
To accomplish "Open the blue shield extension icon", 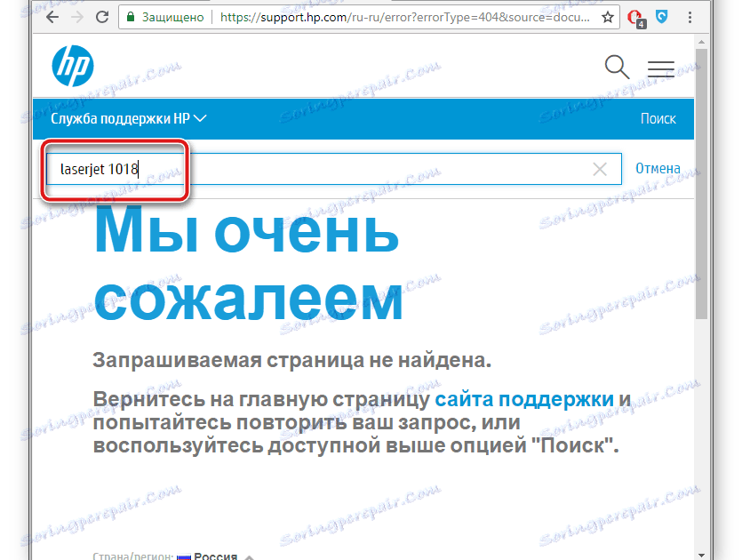I will pos(661,17).
